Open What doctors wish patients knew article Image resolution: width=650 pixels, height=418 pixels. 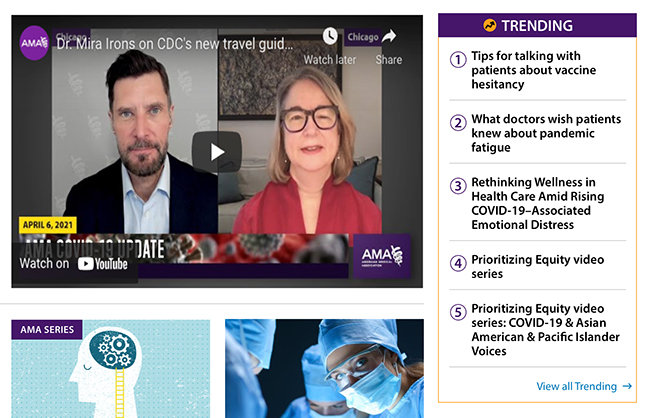pos(546,133)
